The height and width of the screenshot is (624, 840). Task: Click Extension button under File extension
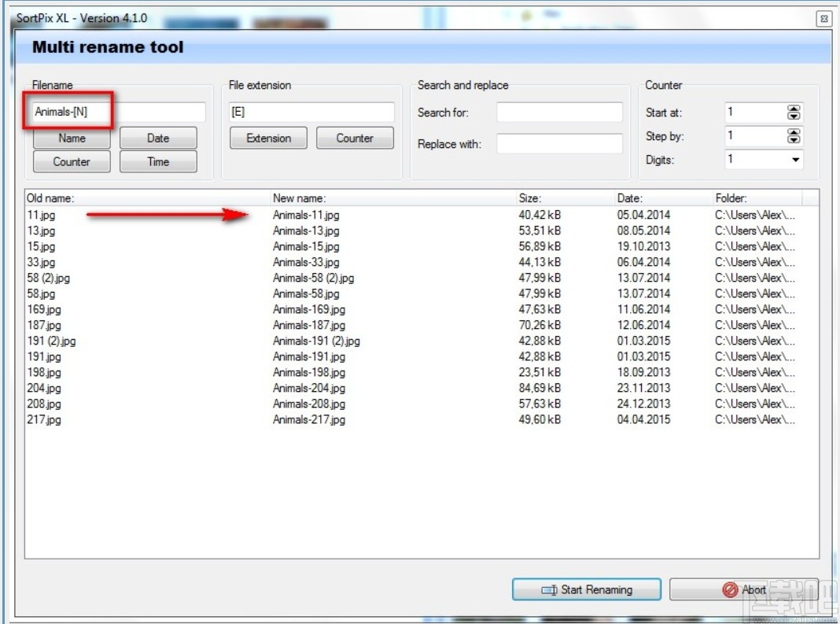(268, 138)
